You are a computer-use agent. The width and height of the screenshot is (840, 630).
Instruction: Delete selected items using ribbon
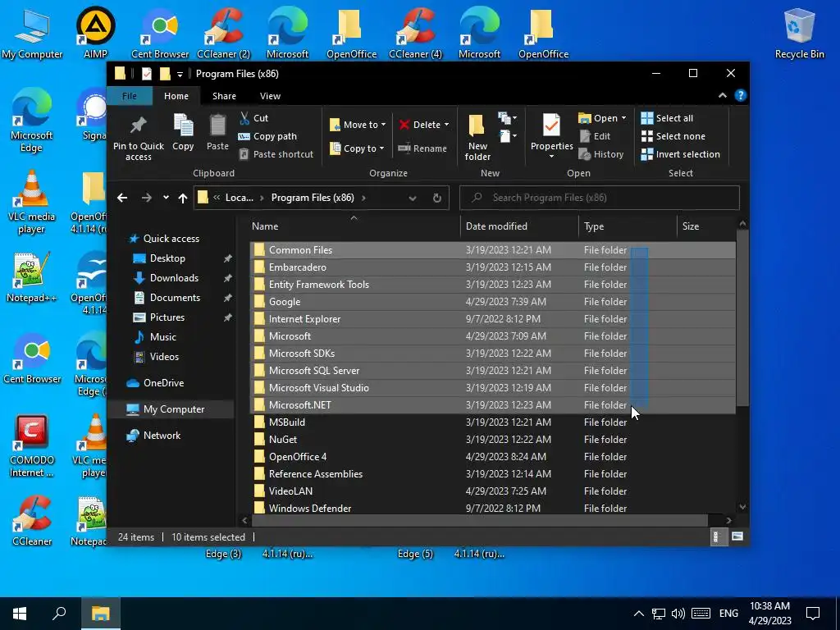point(419,125)
